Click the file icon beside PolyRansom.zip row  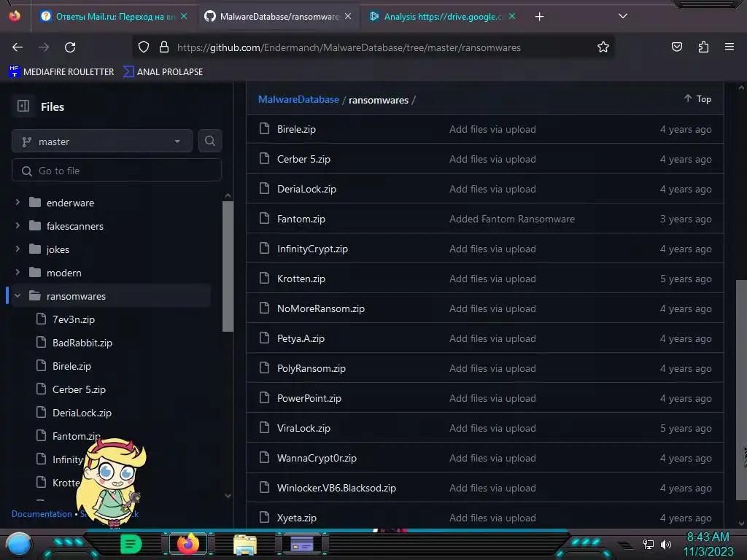[264, 367]
